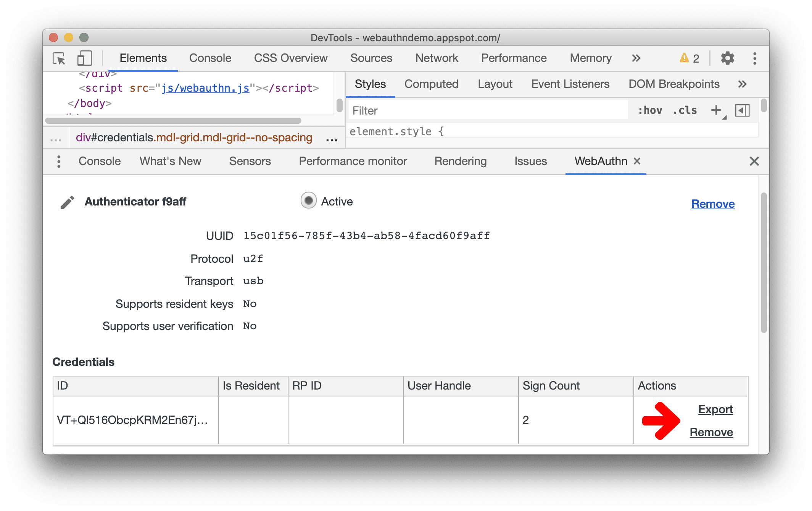812x511 pixels.
Task: Expand the more DevTools panels chevron
Action: [x=637, y=57]
